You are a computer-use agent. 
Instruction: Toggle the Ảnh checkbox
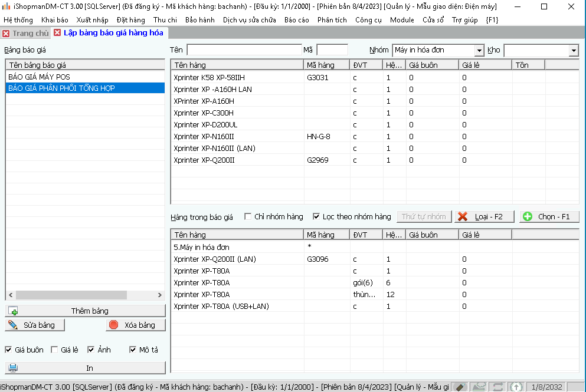[91, 350]
